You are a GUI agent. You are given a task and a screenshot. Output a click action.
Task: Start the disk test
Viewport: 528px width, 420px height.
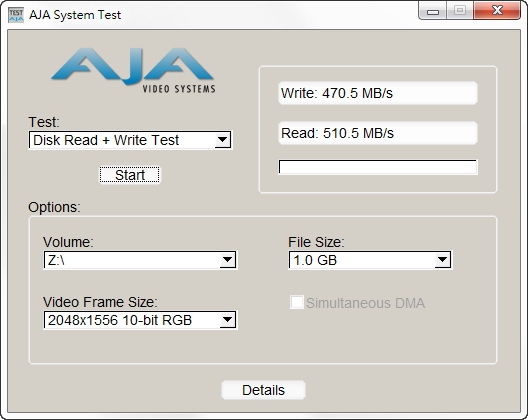(129, 175)
